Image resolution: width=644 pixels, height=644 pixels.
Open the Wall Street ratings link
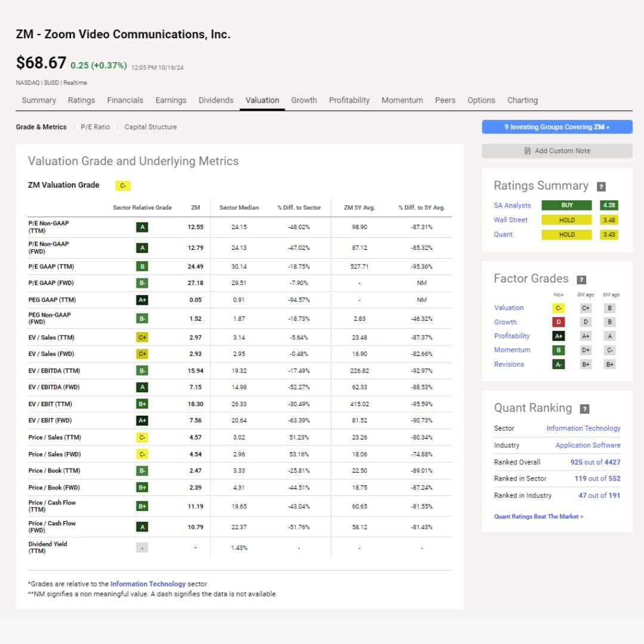510,219
